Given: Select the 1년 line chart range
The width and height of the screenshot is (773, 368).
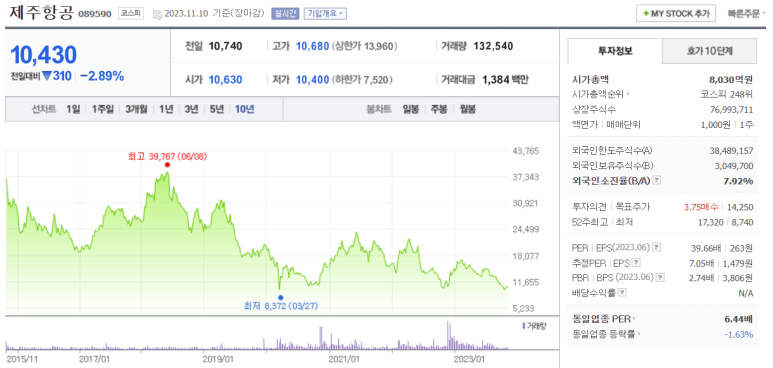Looking at the screenshot, I should (166, 109).
